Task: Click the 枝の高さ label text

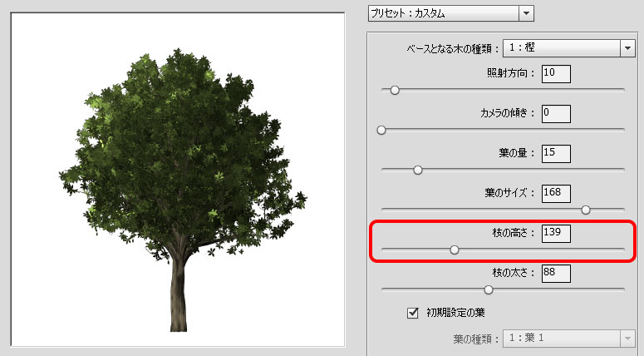Action: coord(514,233)
